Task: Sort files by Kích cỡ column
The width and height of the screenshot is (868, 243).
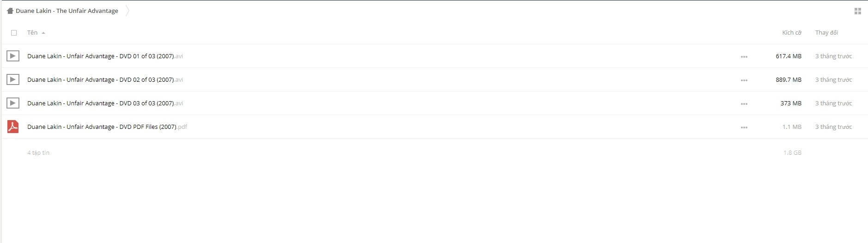Action: [791, 32]
